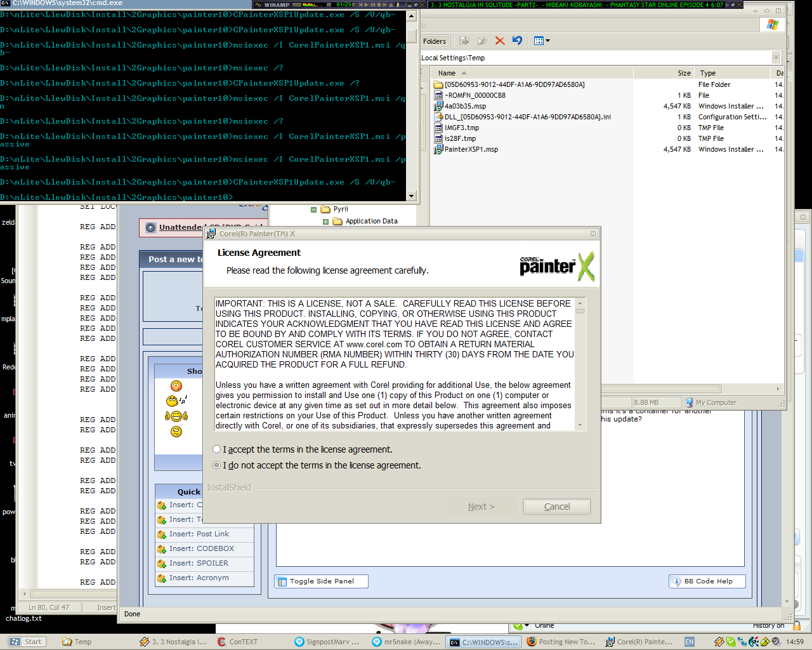Insert the first round orange smiley emoticon
Viewport: 812px width, 650px height.
click(x=176, y=386)
